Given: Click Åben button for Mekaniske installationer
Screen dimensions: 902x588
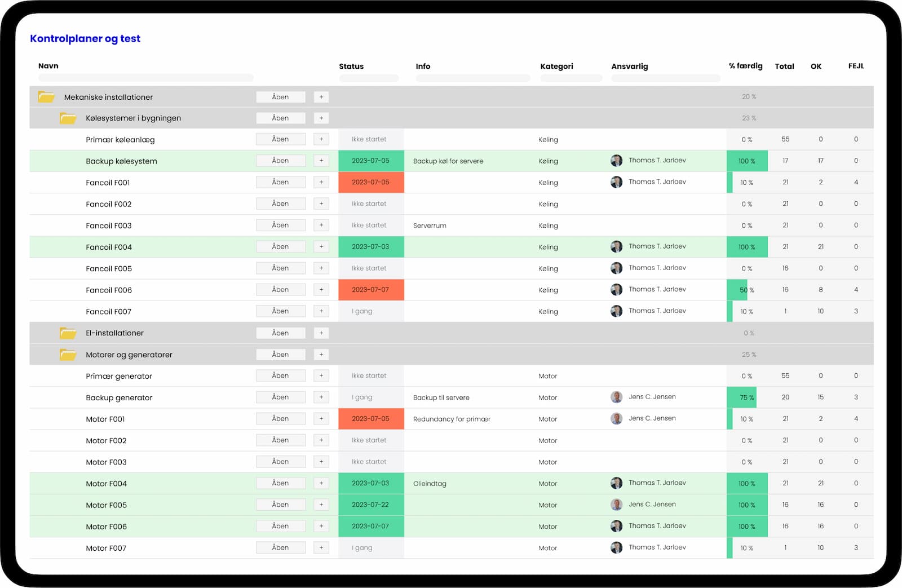Looking at the screenshot, I should 281,97.
